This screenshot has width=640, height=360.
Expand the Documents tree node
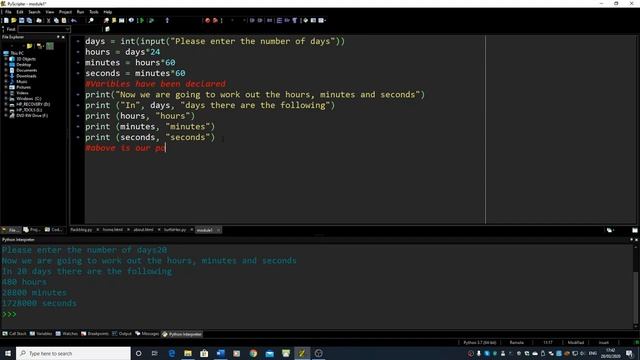pos(6,70)
